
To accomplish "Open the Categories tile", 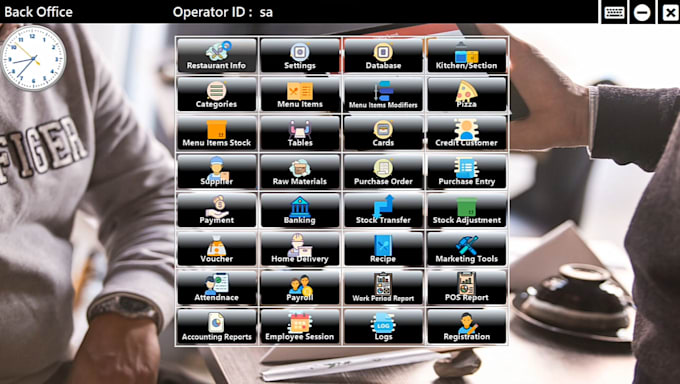I will (216, 94).
